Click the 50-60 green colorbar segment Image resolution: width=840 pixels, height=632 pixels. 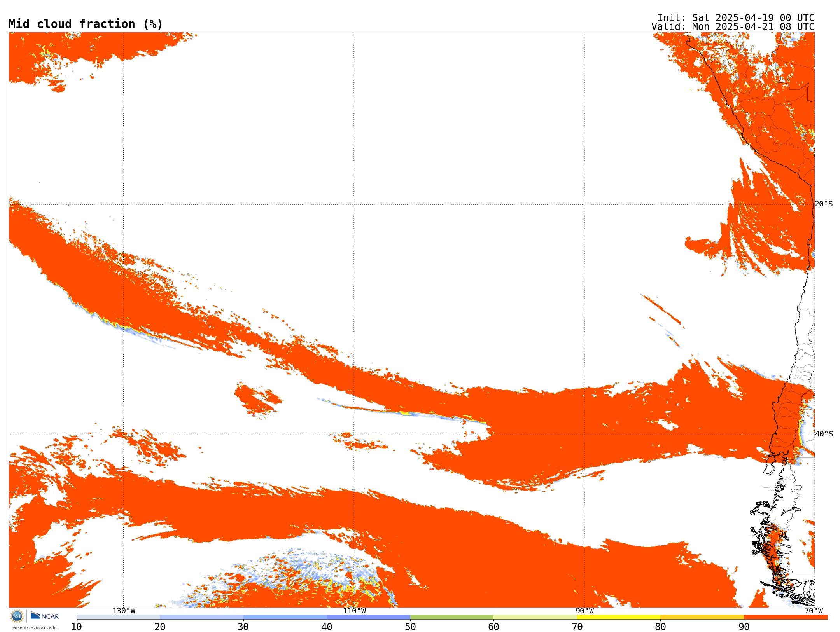coord(452,617)
